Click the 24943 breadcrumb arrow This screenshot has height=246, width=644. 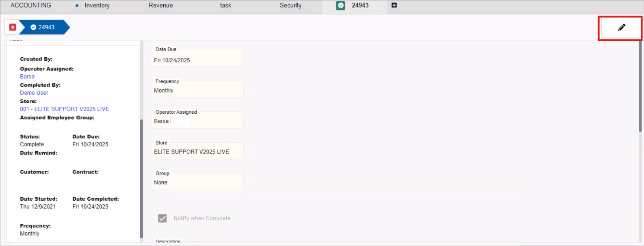[44, 27]
